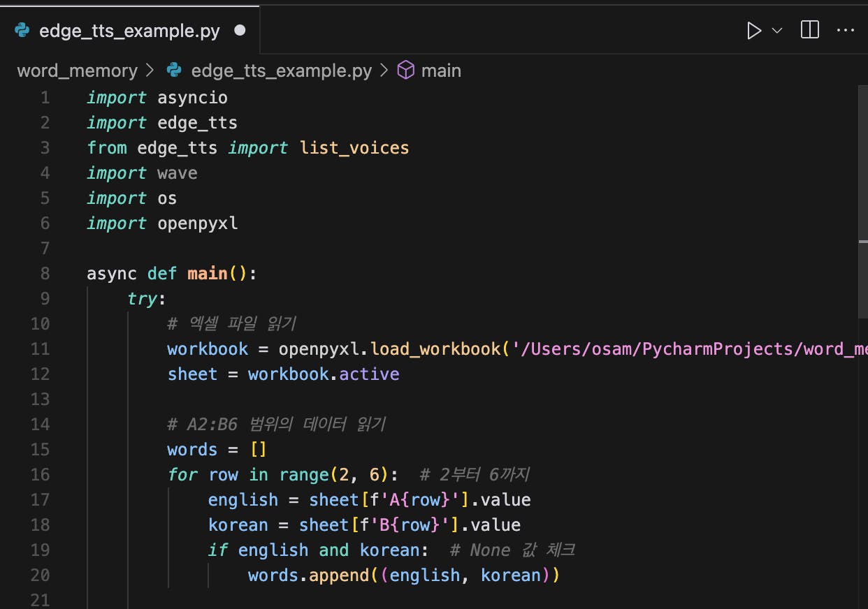Click the chevron after word_memory breadcrumb
Screen dimensions: 868x609
click(x=150, y=71)
